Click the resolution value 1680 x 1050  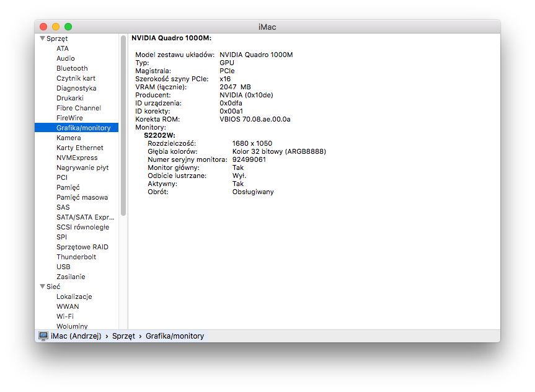(x=252, y=143)
